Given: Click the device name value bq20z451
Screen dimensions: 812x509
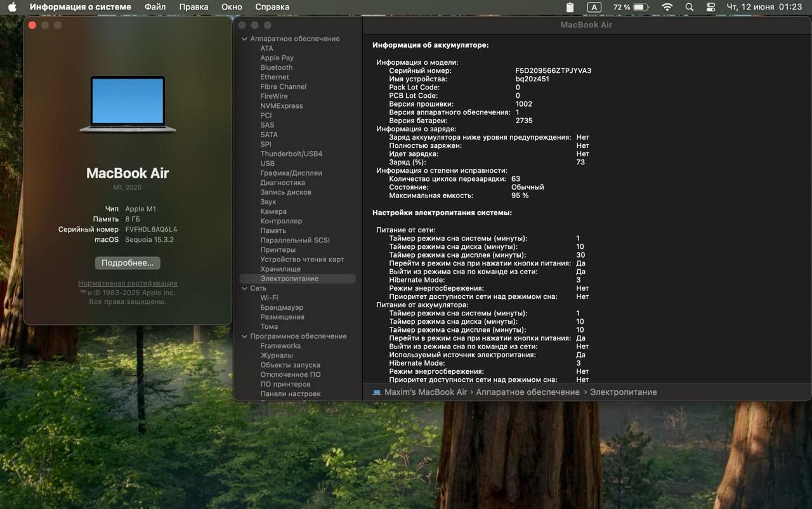Looking at the screenshot, I should [x=532, y=79].
